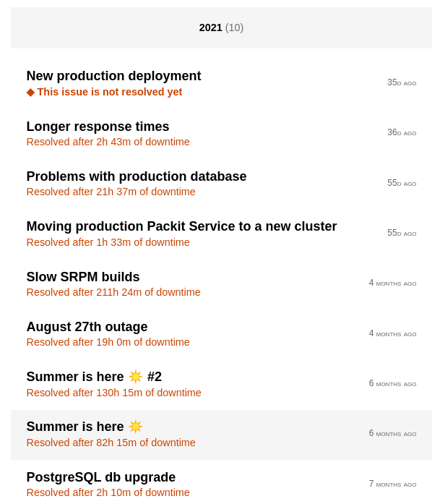This screenshot has height=504, width=445.
Task: Click the 35d ago timestamp
Action: click(401, 83)
